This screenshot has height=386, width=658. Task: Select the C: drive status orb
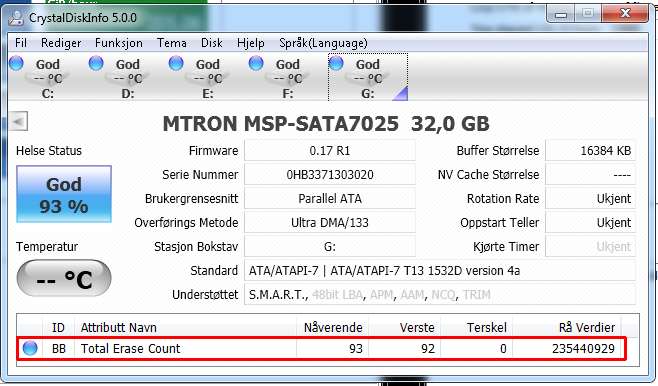point(16,63)
